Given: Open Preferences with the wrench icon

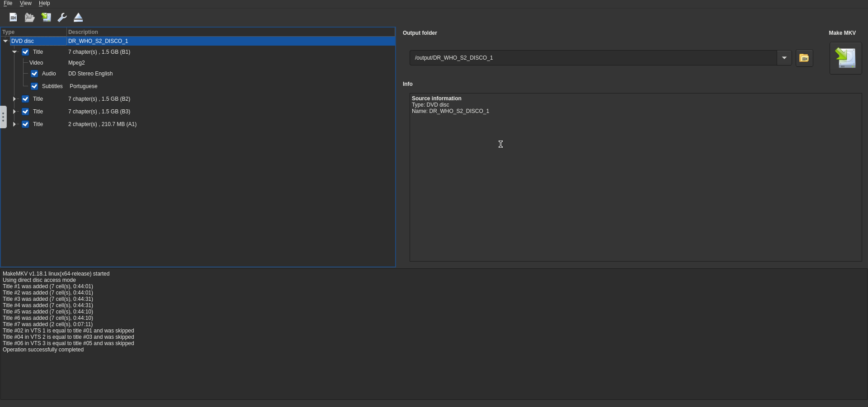Looking at the screenshot, I should coord(62,18).
